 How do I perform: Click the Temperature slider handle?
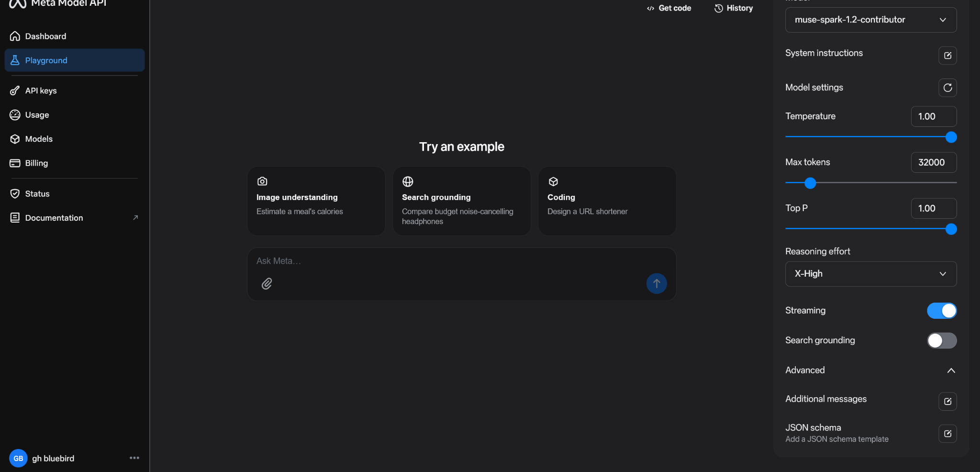951,137
